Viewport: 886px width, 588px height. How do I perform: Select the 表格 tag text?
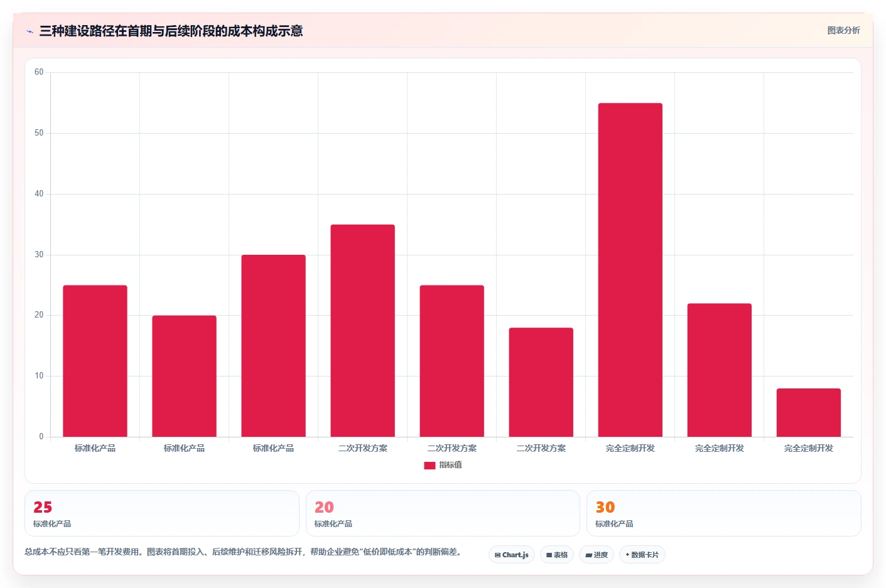pyautogui.click(x=560, y=555)
